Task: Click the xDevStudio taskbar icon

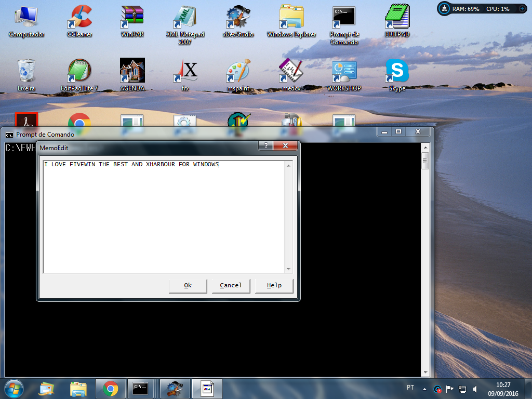Action: [x=175, y=389]
